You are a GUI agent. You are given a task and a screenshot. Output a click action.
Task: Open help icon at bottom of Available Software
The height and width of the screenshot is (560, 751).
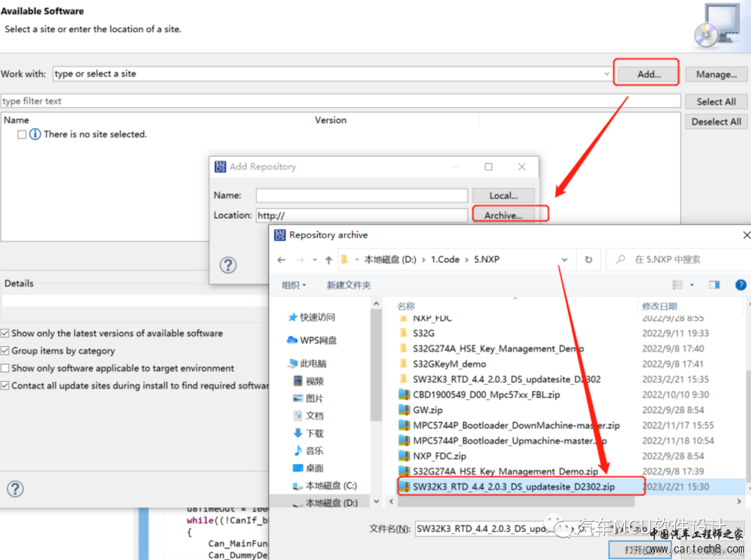(x=15, y=488)
